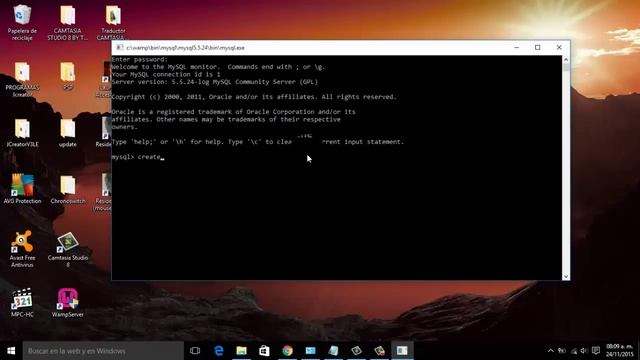Open Google Chrome from the taskbar

pos(287,351)
